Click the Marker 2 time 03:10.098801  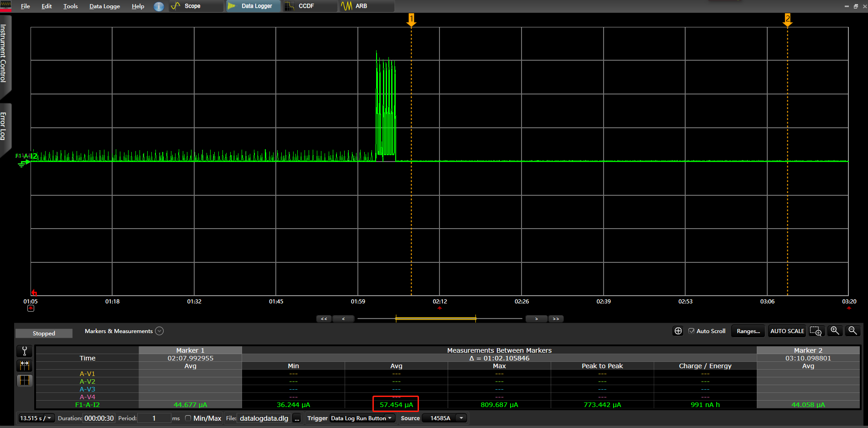coord(808,358)
